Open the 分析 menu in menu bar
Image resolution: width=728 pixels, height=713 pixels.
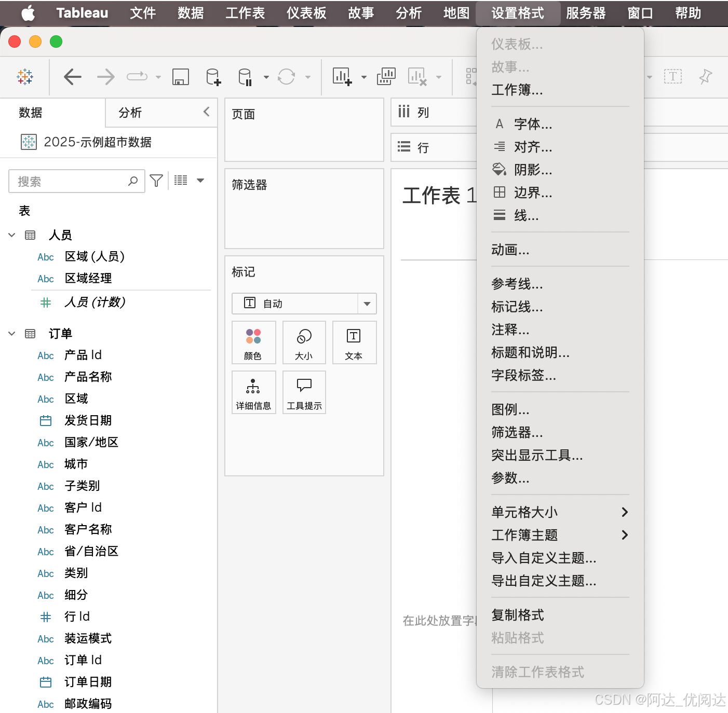pyautogui.click(x=409, y=13)
